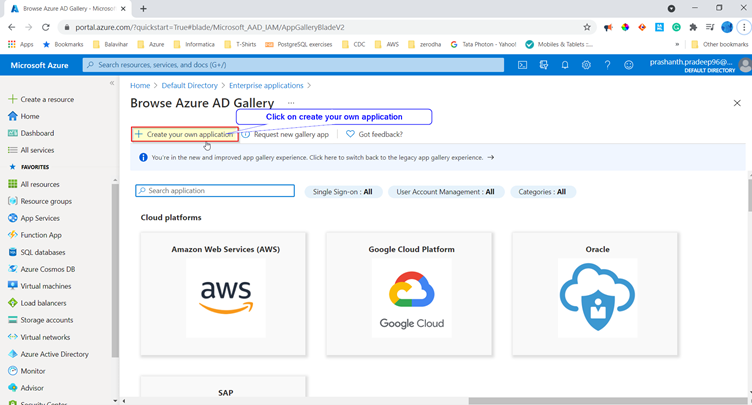Open portal settings gear
Image resolution: width=752 pixels, height=405 pixels.
pos(586,65)
